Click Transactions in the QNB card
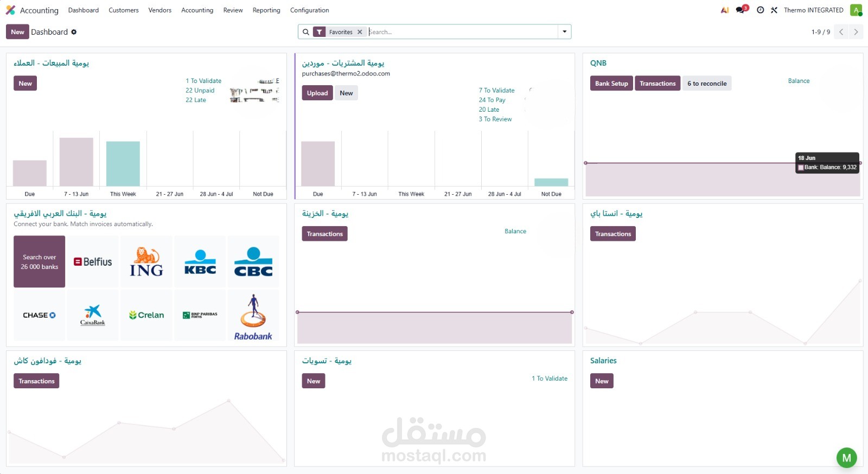This screenshot has width=868, height=474. pyautogui.click(x=658, y=84)
